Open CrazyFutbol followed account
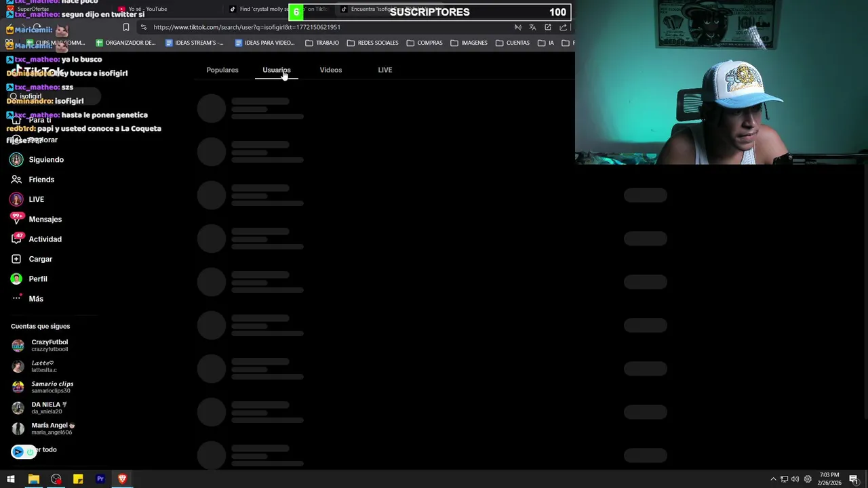 pos(41,346)
